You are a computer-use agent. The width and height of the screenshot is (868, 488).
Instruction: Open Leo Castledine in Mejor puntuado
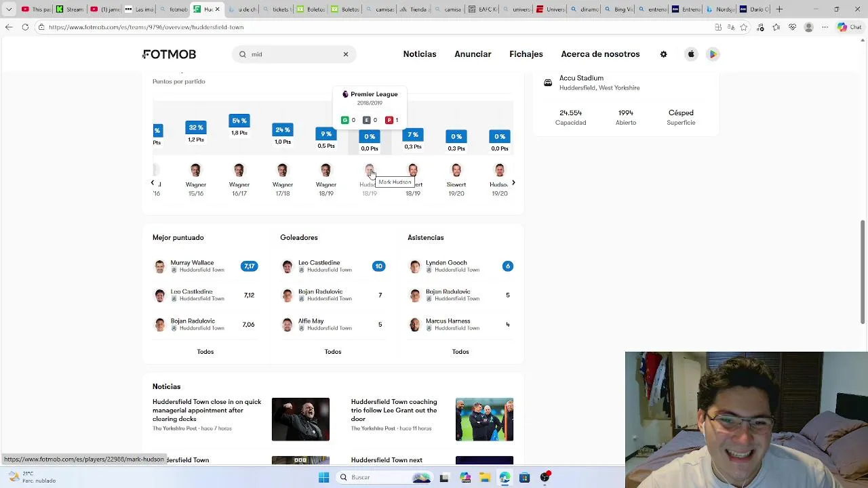(x=205, y=295)
